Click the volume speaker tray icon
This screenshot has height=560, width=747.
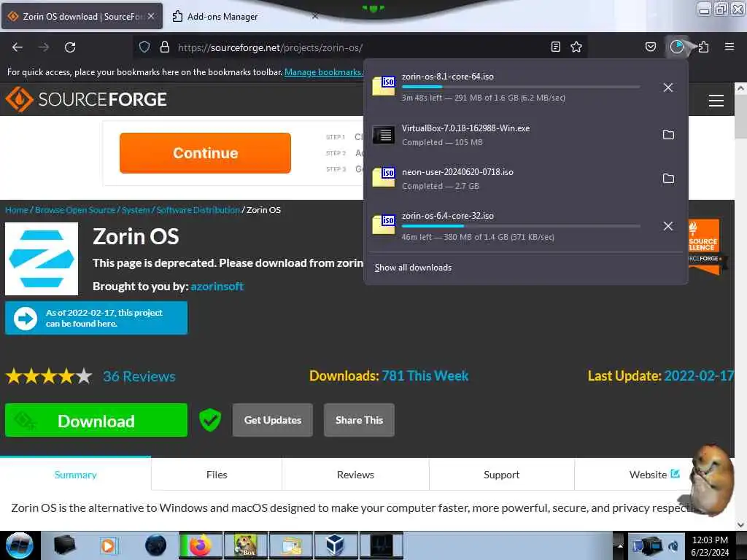pos(673,545)
